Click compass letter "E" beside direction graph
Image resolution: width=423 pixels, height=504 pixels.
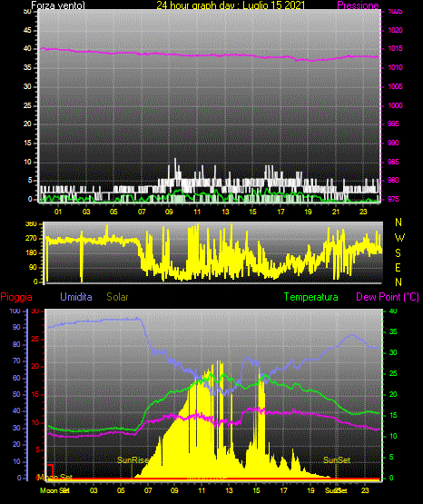click(x=398, y=267)
